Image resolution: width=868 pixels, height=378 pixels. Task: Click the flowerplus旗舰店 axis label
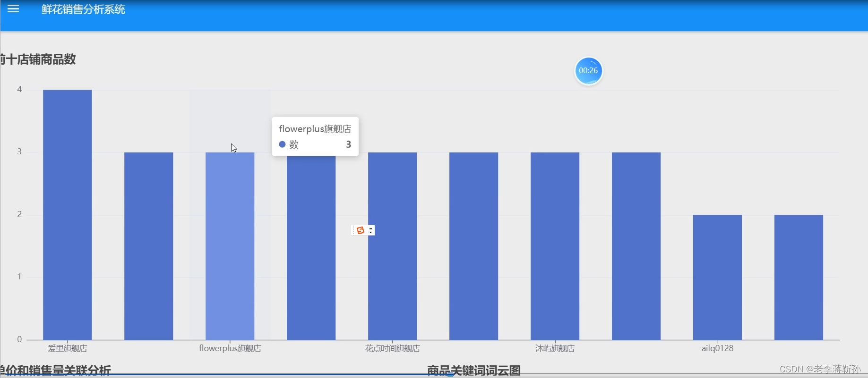click(x=230, y=348)
